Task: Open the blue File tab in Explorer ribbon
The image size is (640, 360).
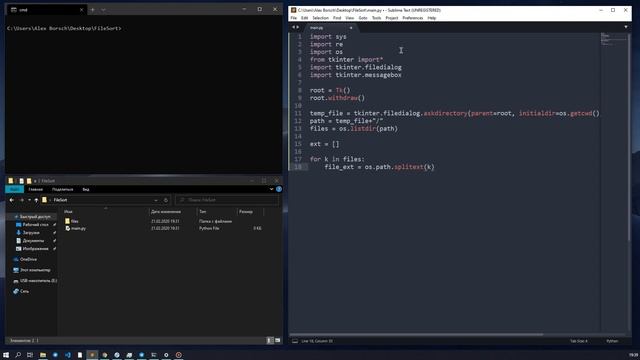Action: pyautogui.click(x=14, y=189)
